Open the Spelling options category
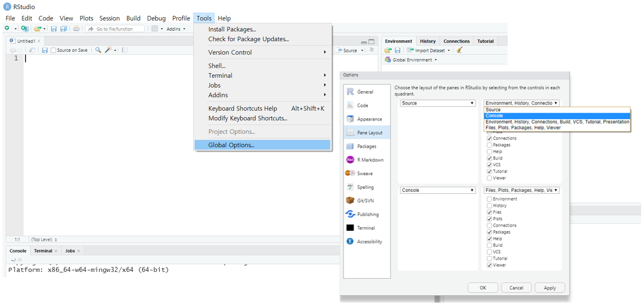 pyautogui.click(x=367, y=187)
